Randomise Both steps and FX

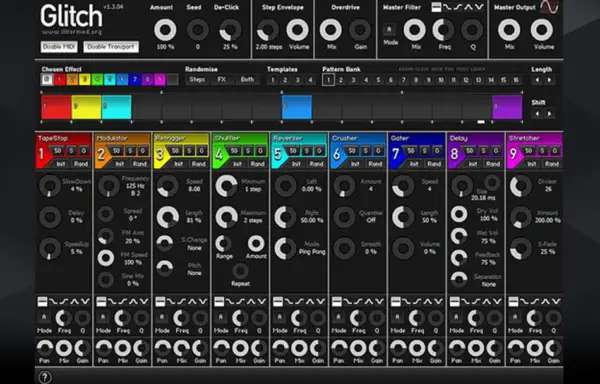coord(247,80)
